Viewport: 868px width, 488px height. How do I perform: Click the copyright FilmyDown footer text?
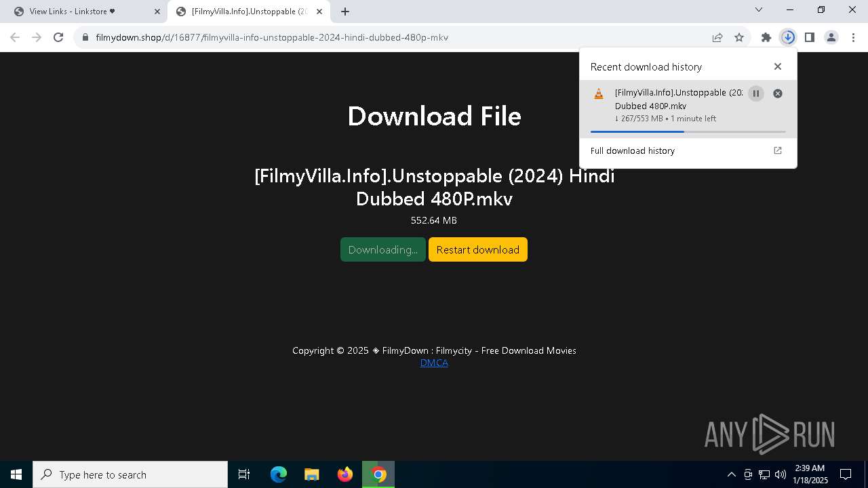(x=434, y=350)
